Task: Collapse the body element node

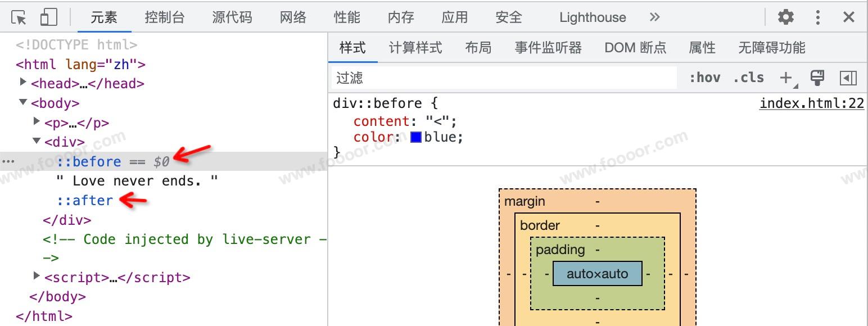Action: point(23,102)
